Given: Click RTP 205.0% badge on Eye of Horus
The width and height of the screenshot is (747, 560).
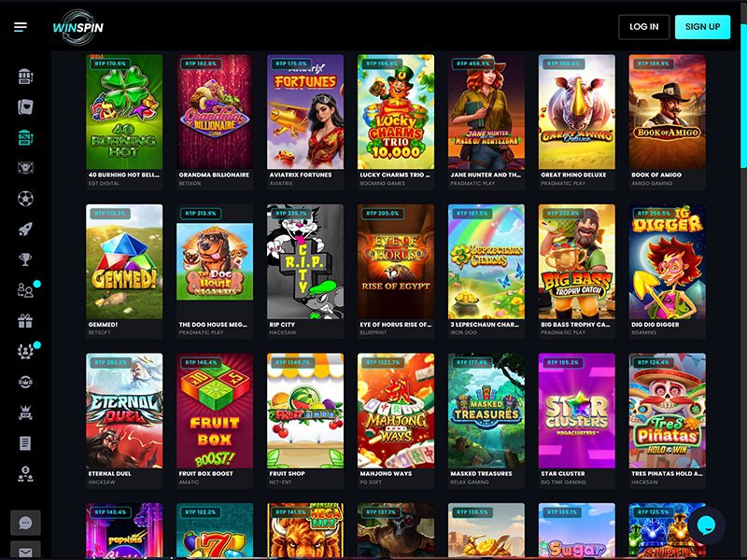Looking at the screenshot, I should (383, 214).
